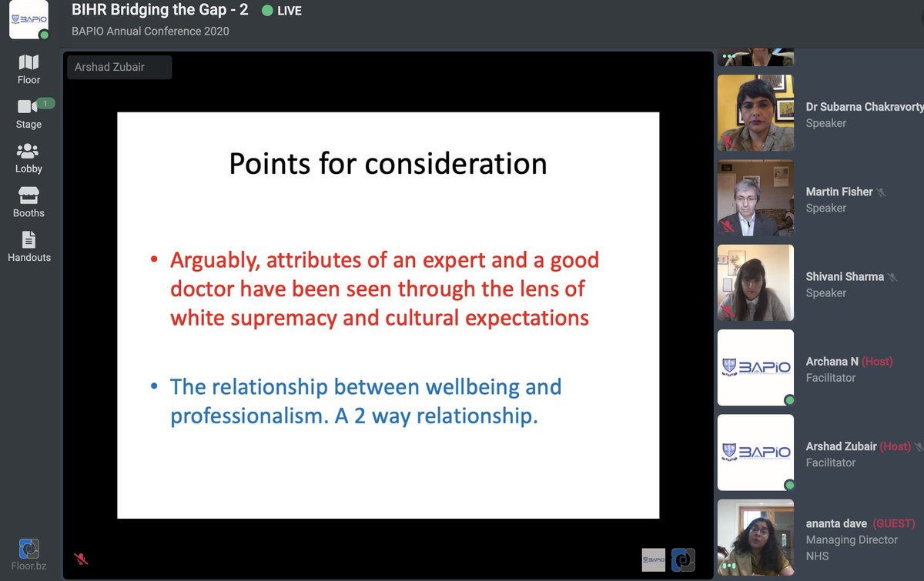Click the muted microphone icon under the slide
The image size is (924, 581).
pyautogui.click(x=80, y=559)
